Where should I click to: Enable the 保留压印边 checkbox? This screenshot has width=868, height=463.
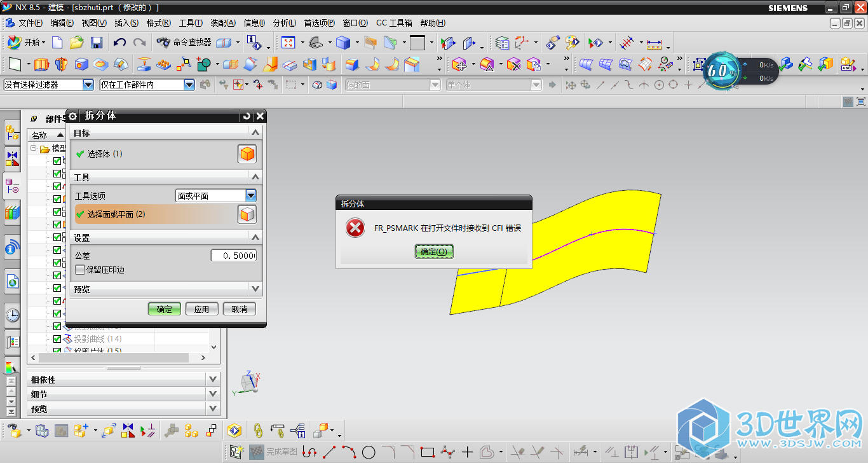[80, 270]
